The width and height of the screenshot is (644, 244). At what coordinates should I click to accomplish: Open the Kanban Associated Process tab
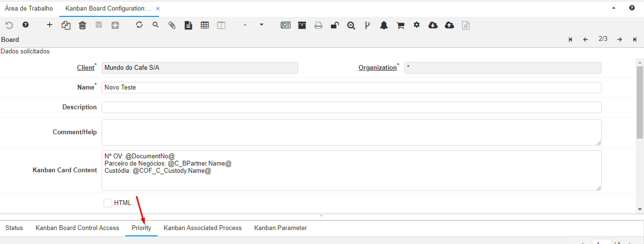coord(202,228)
